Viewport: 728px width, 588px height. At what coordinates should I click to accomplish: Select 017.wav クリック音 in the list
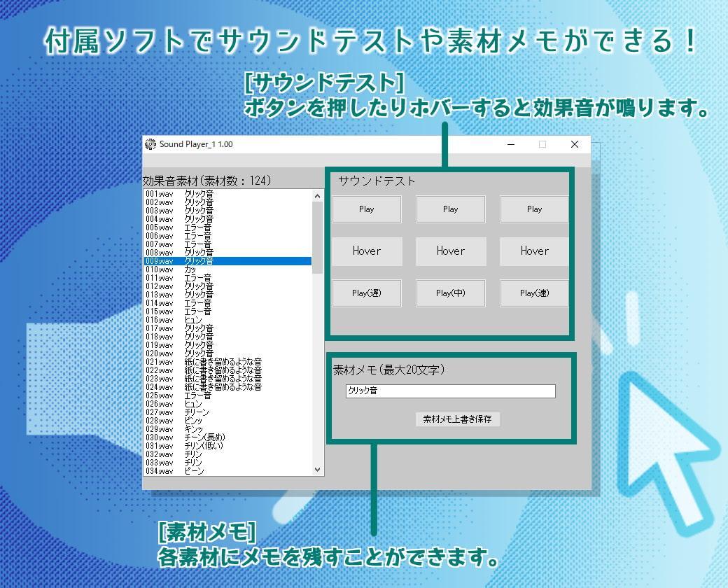tap(227, 328)
